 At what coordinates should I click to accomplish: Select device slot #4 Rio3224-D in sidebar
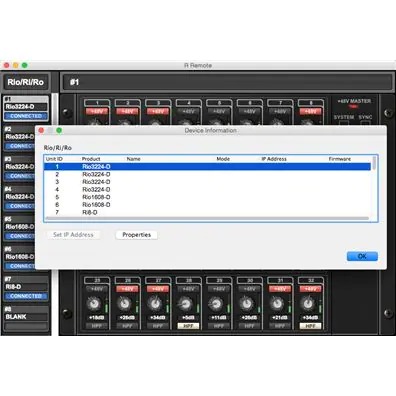19,197
